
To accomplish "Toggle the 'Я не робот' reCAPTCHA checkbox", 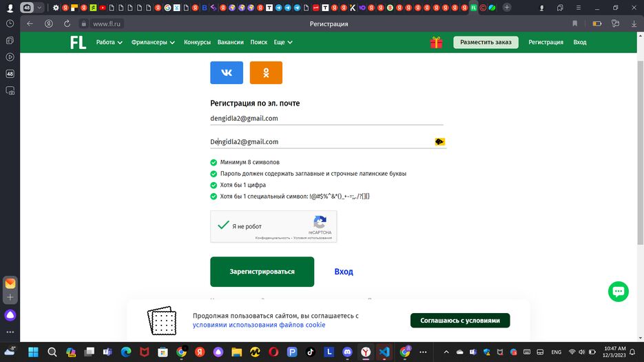I will point(223,225).
